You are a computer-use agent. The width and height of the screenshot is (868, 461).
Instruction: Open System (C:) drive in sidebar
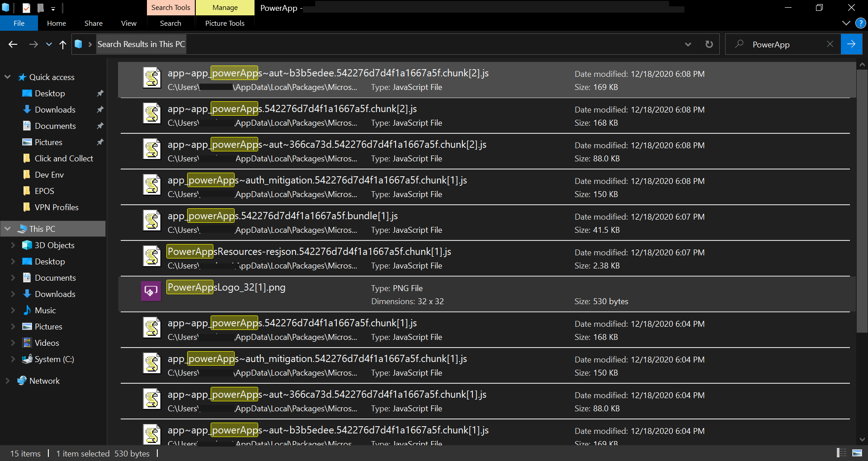click(54, 359)
